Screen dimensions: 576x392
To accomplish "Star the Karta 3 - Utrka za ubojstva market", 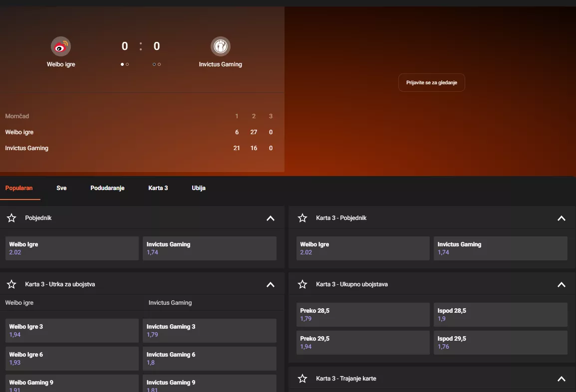I will tap(11, 284).
